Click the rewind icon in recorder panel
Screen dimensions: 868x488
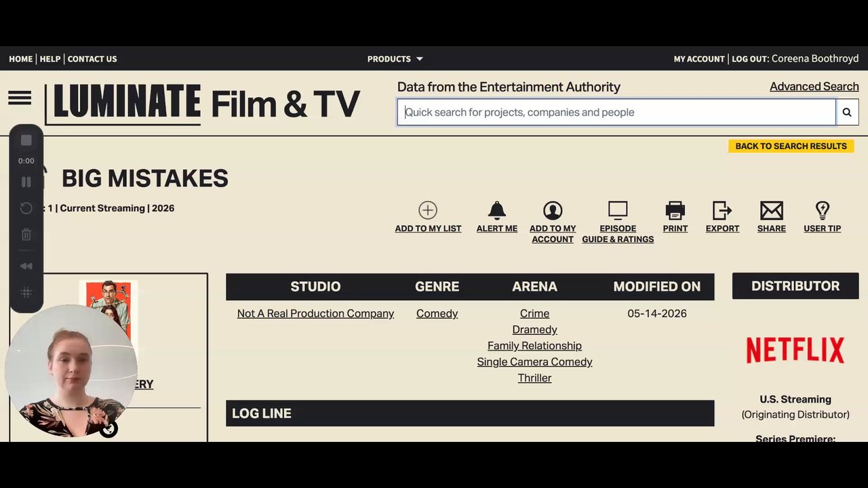[x=26, y=266]
